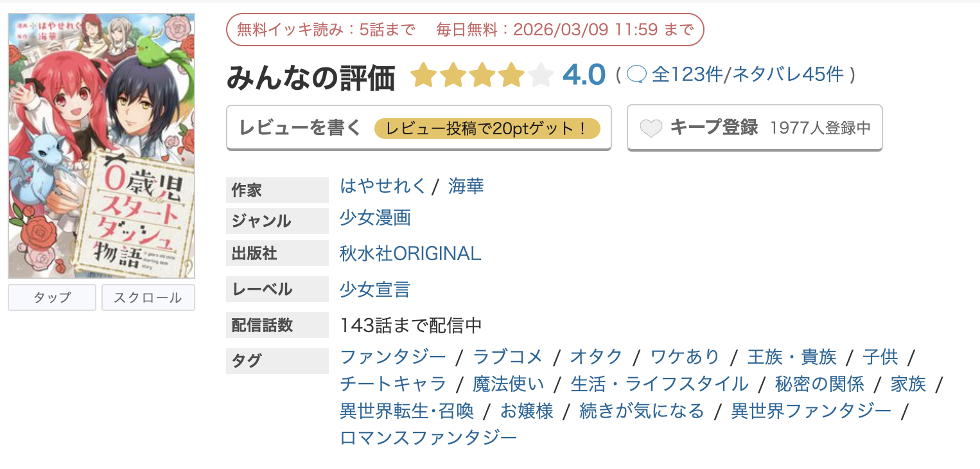Click the 4.0 rating score
The width and height of the screenshot is (980, 469).
pyautogui.click(x=585, y=74)
